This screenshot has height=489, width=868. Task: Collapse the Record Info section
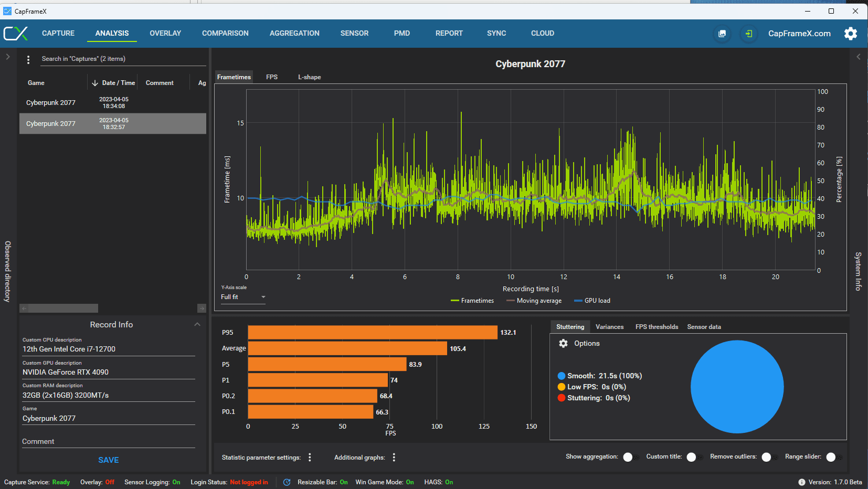point(197,324)
